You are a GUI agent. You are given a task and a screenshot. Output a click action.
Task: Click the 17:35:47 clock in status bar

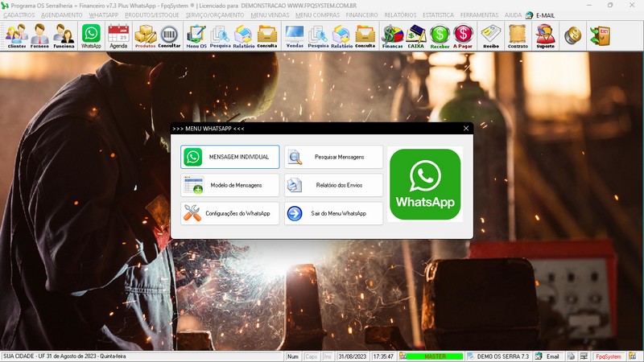[383, 356]
